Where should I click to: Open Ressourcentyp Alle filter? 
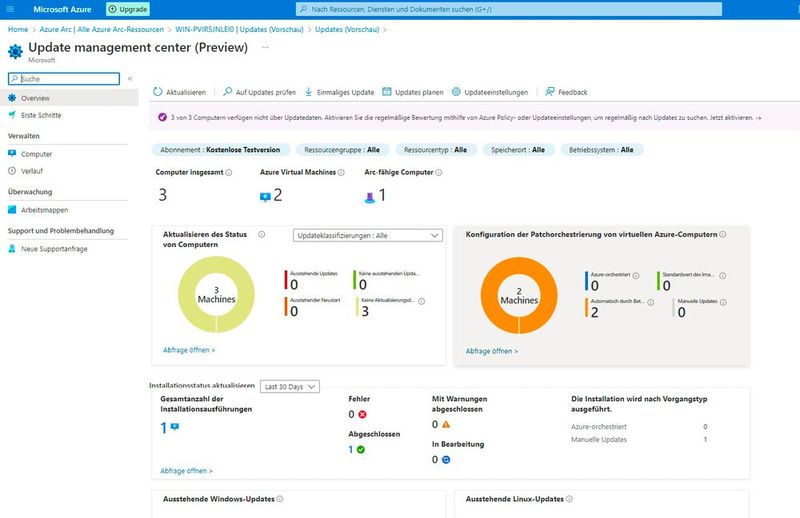(x=436, y=150)
